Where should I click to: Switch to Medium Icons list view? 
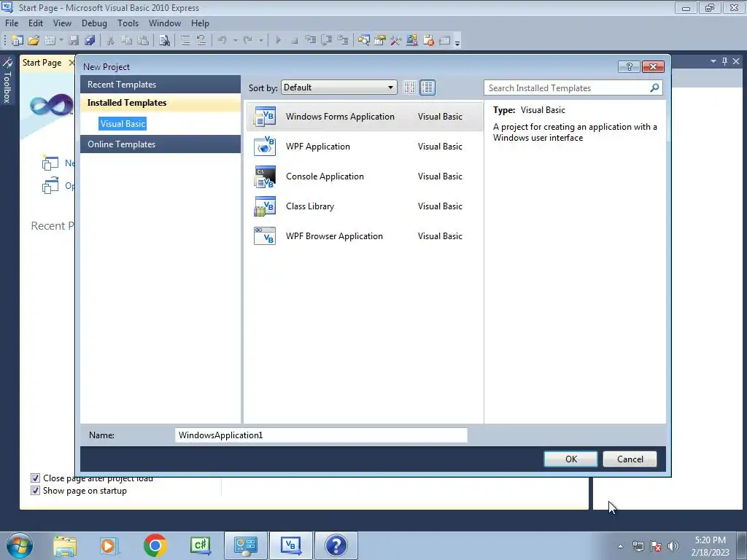(x=427, y=87)
